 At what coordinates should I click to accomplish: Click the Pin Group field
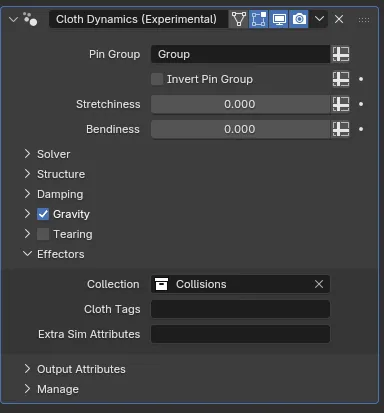[240, 54]
